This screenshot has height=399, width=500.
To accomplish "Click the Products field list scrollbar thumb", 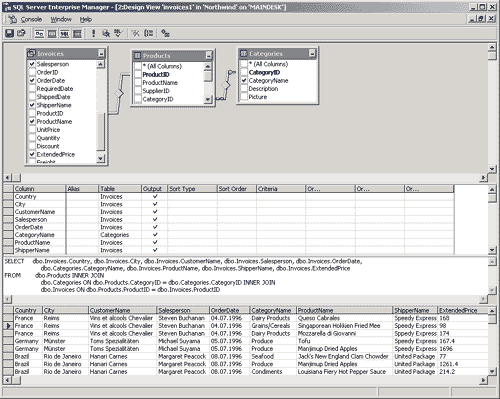I will click(208, 76).
